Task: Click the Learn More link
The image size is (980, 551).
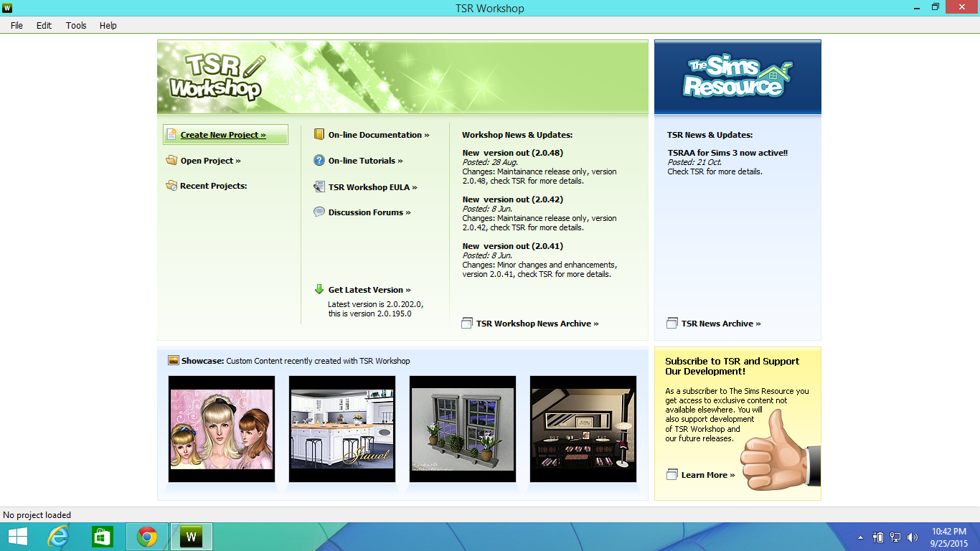Action: tap(708, 475)
